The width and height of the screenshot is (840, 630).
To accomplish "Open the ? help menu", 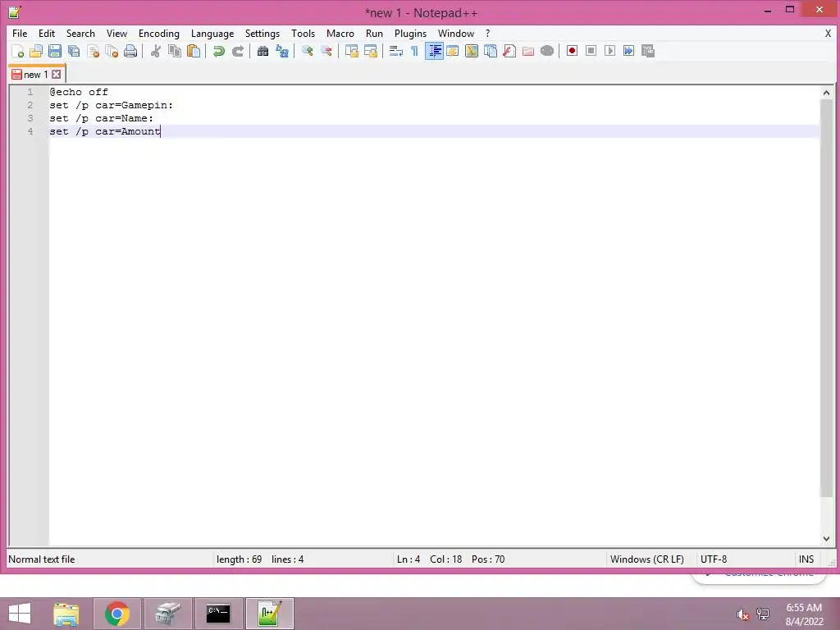I will pyautogui.click(x=487, y=33).
